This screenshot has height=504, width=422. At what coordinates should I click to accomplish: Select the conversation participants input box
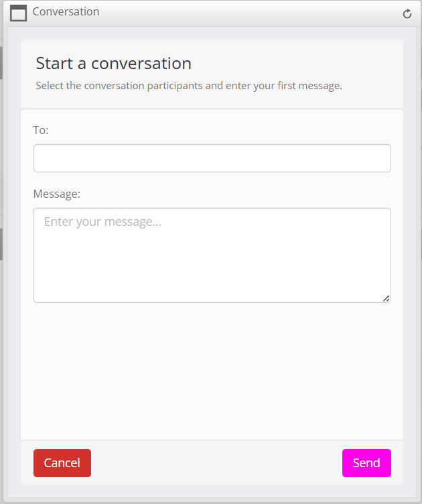(x=212, y=158)
